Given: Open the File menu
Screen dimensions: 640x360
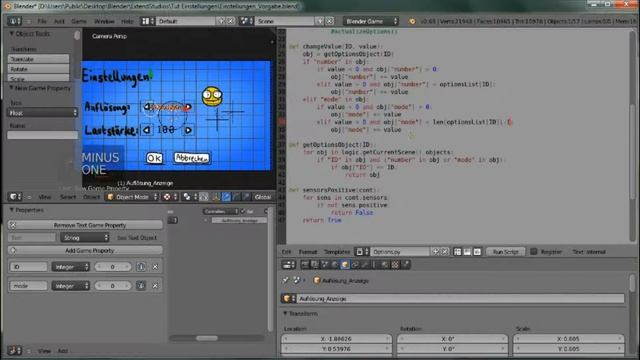Looking at the screenshot, I should 42,21.
